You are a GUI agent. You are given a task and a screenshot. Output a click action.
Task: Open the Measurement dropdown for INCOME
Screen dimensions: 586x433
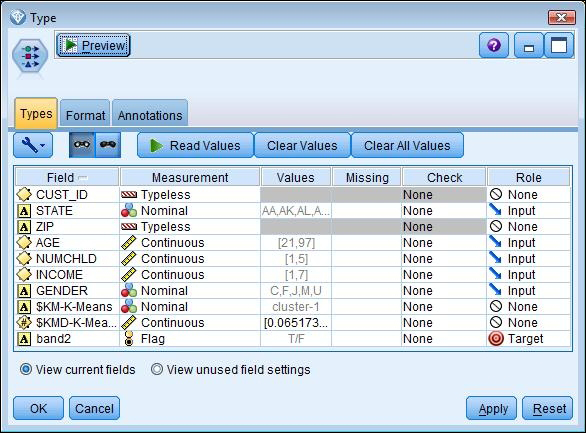pyautogui.click(x=190, y=275)
